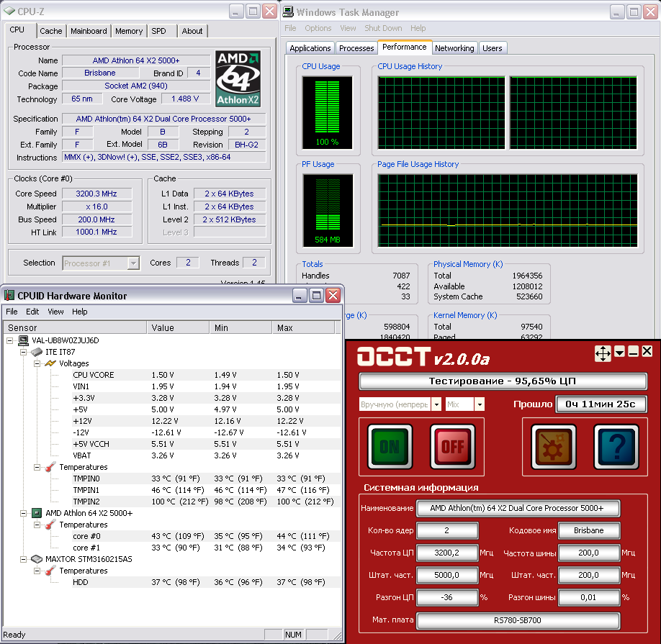Viewport: 661px width, 644px height.
Task: Collapse the ITE IT87 tree node
Action: 24,352
